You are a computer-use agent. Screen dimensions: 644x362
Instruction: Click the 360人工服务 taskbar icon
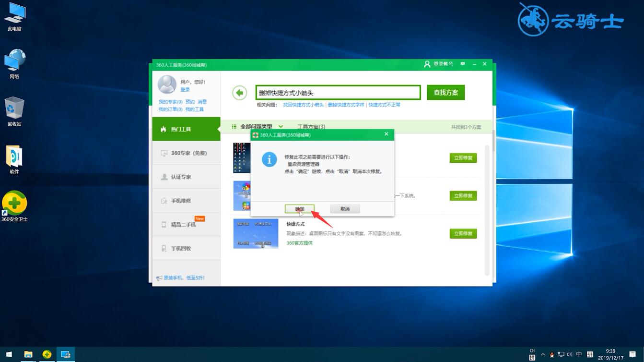66,354
